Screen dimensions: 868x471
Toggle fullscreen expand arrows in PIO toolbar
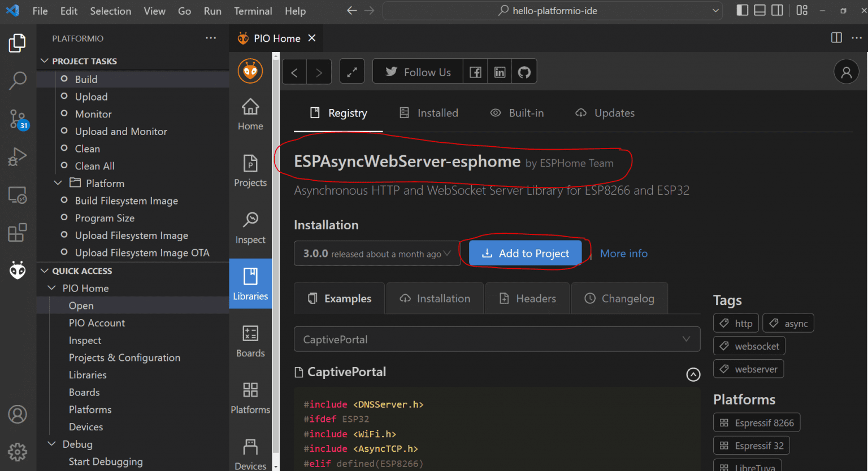point(351,72)
